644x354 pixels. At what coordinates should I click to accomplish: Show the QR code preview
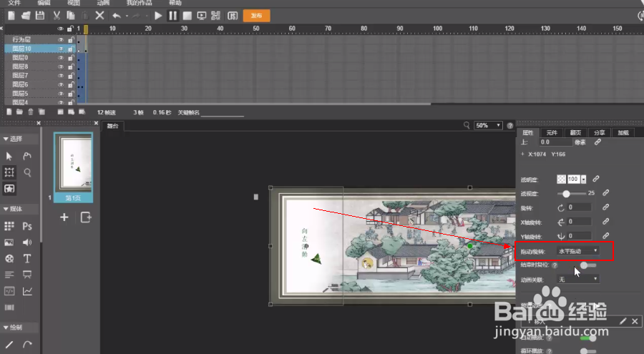215,16
